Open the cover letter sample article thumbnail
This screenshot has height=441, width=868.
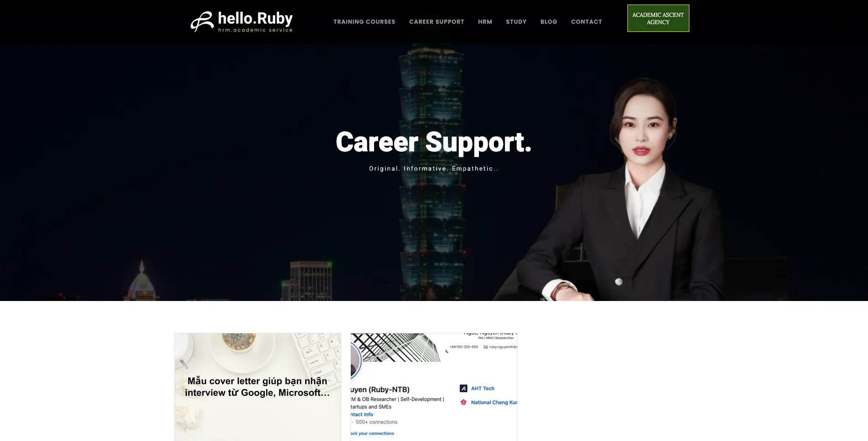click(x=258, y=387)
